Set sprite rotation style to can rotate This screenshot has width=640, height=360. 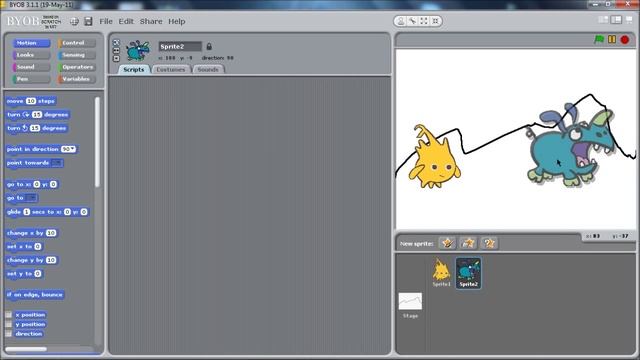tap(116, 42)
